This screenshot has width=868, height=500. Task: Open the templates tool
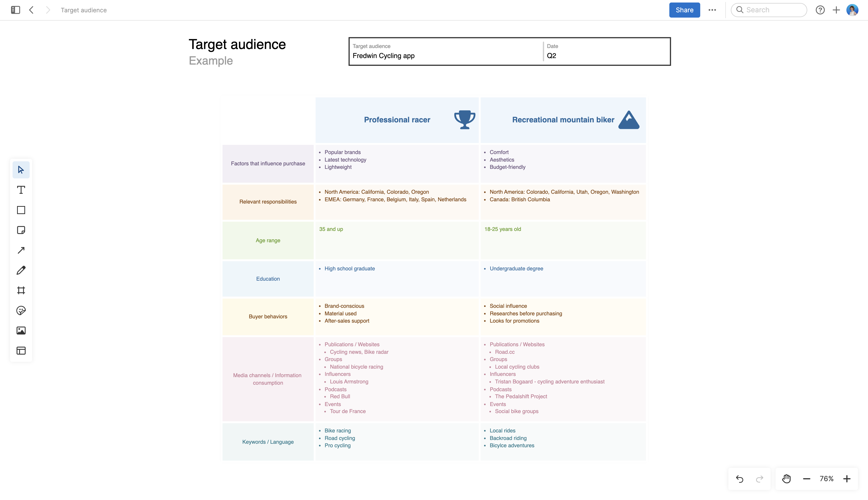coord(21,351)
